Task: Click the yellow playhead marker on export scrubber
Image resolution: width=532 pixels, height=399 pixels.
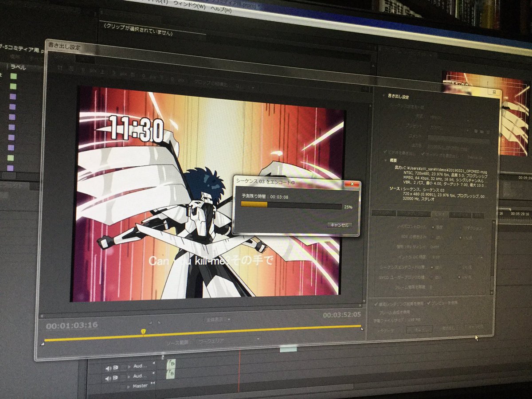Action: [x=143, y=331]
